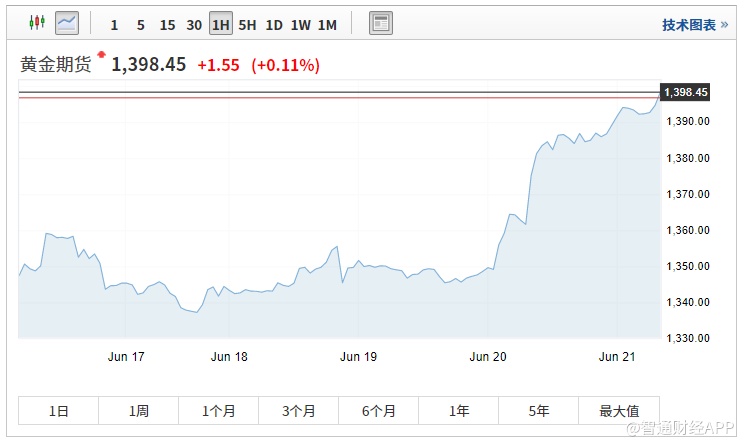744x447 pixels.
Task: Click the red marker beside 黄金期货
Action: point(101,55)
